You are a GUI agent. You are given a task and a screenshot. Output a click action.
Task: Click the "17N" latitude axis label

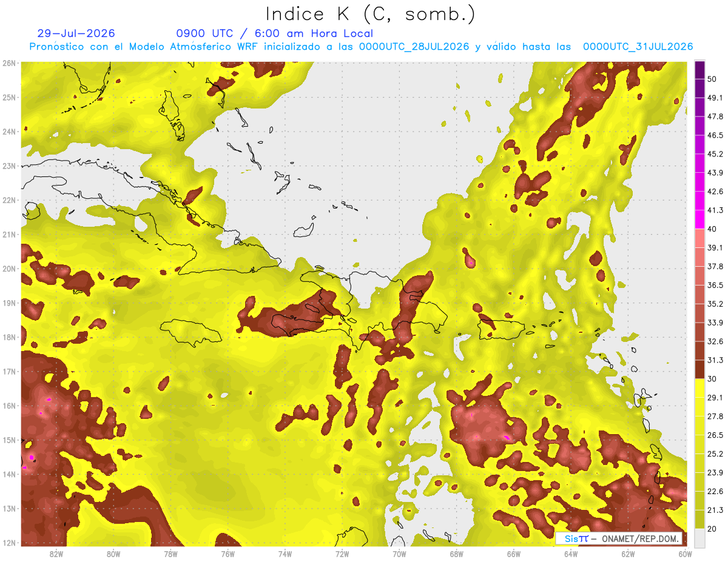click(9, 371)
